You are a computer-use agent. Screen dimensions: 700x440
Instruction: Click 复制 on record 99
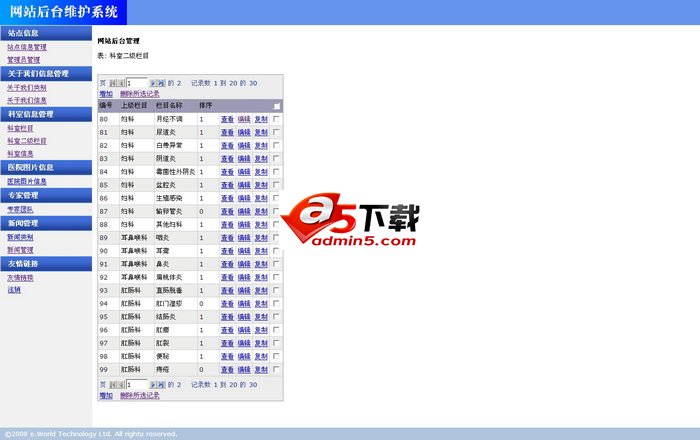[261, 369]
